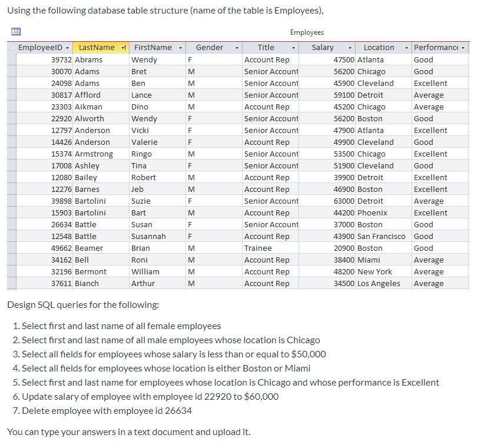Click the select-all corner box of the datasheet
Screen dimensions: 501x448
click(x=11, y=47)
